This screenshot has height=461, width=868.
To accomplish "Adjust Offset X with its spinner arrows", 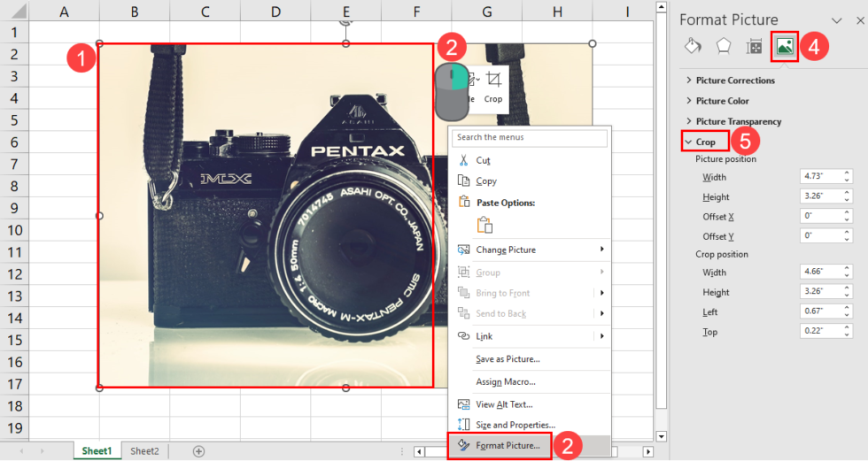I will click(847, 216).
